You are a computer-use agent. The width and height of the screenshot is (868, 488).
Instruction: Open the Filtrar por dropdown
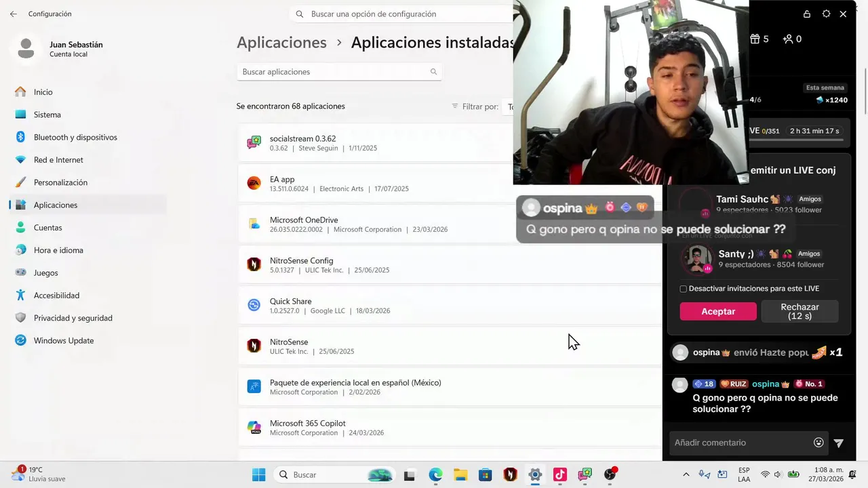click(x=508, y=106)
